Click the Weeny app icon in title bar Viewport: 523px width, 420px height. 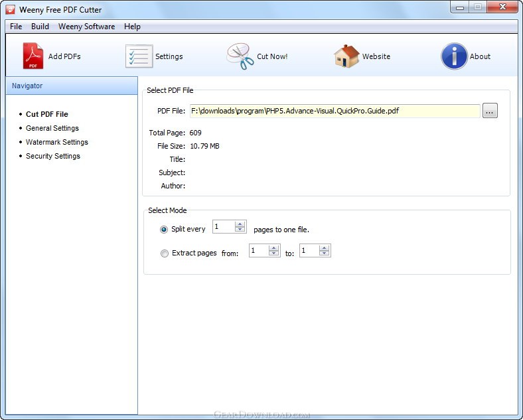[x=11, y=10]
